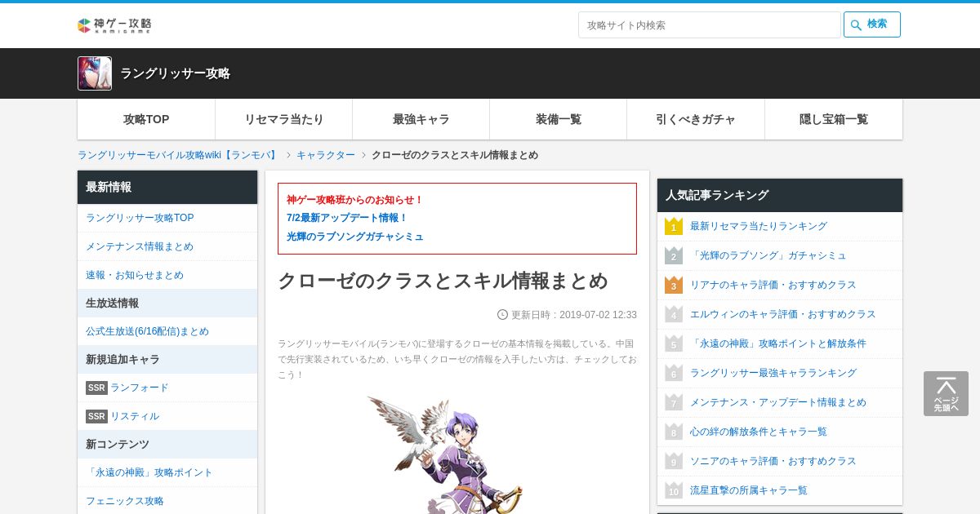Open the 最強キャラ navigation tab
980x514 pixels.
(x=421, y=119)
